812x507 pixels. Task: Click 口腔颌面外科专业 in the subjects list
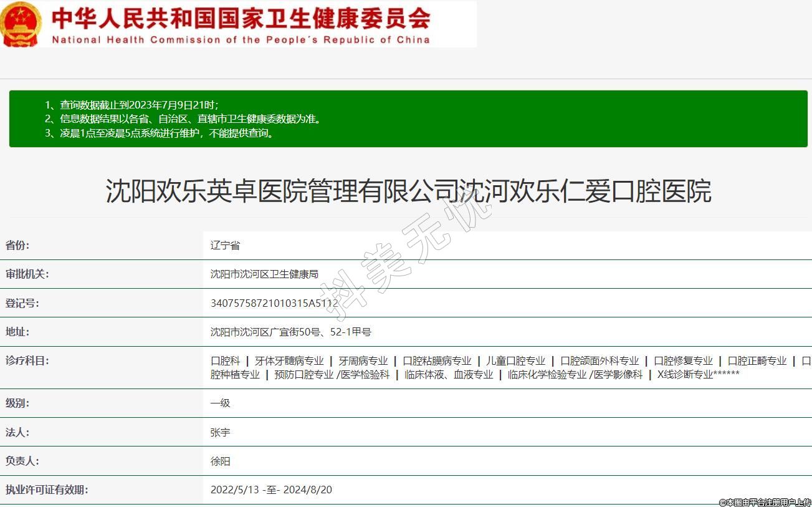(599, 361)
